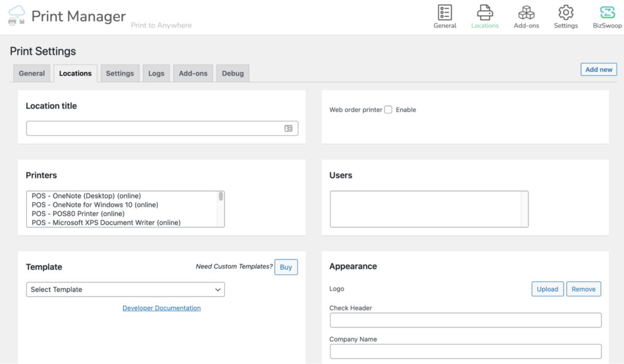Click the Add new button

[x=598, y=69]
